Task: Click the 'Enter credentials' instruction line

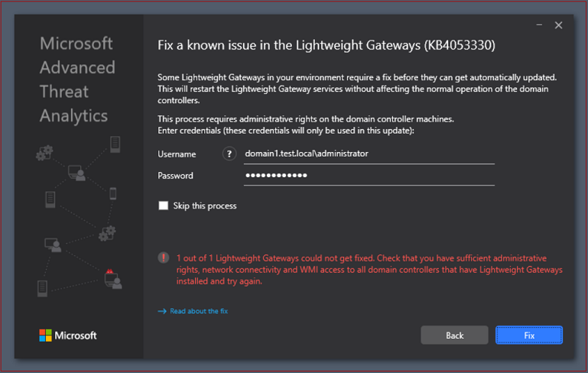Action: 286,131
